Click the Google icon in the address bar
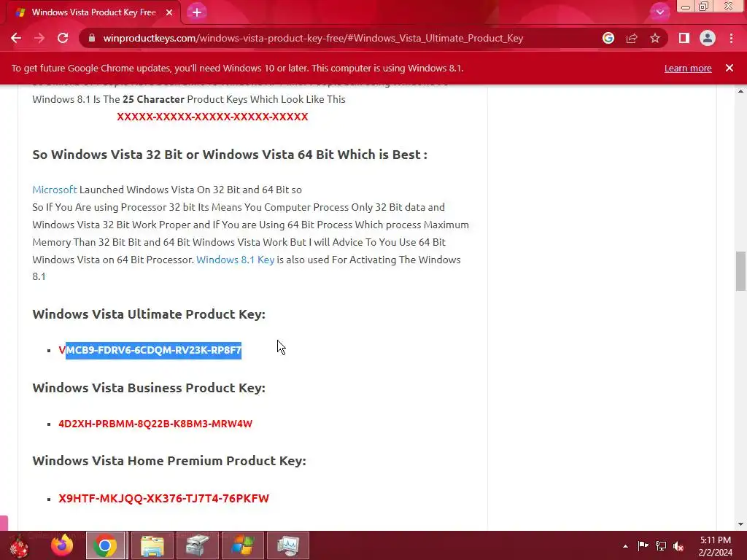 pos(608,38)
